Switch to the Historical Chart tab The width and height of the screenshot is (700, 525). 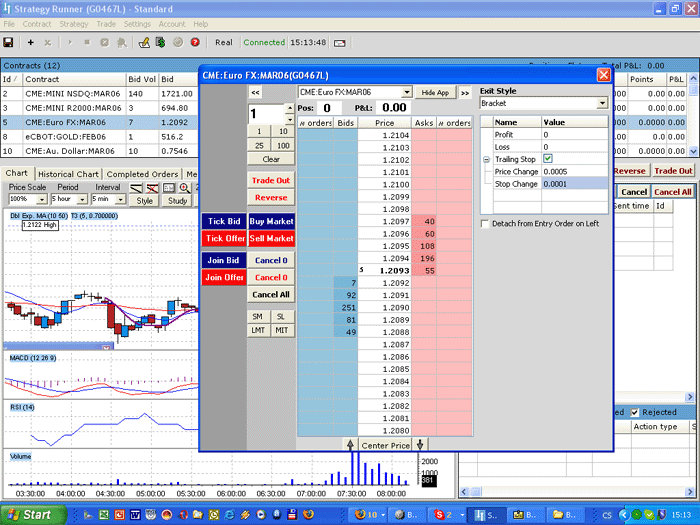[x=68, y=174]
